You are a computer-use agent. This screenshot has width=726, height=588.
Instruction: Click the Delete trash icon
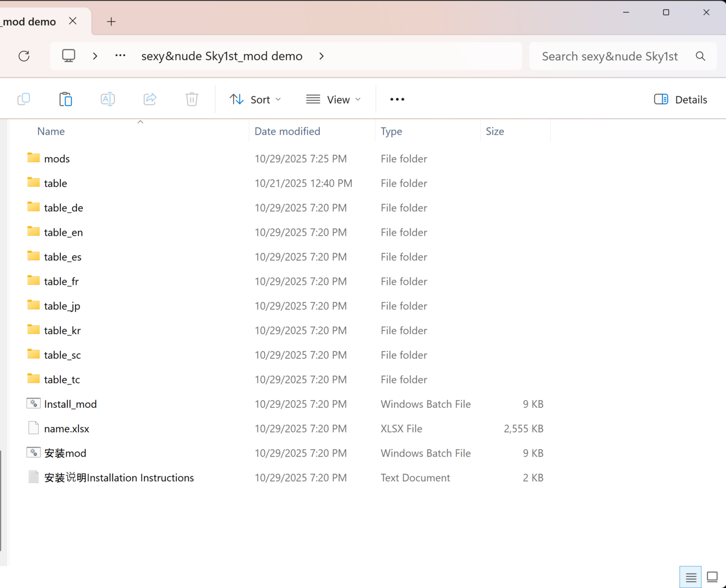coord(192,99)
